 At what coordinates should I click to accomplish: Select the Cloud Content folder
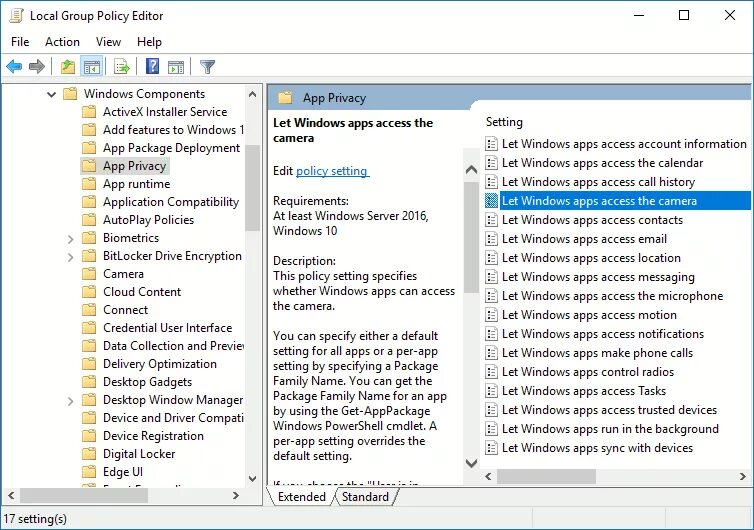coord(142,292)
